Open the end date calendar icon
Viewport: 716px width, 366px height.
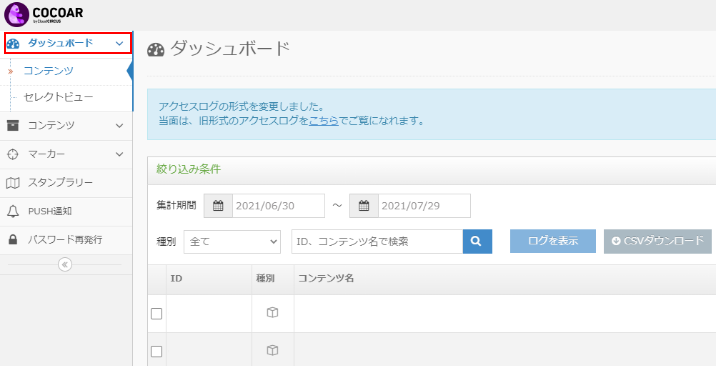[x=364, y=206]
